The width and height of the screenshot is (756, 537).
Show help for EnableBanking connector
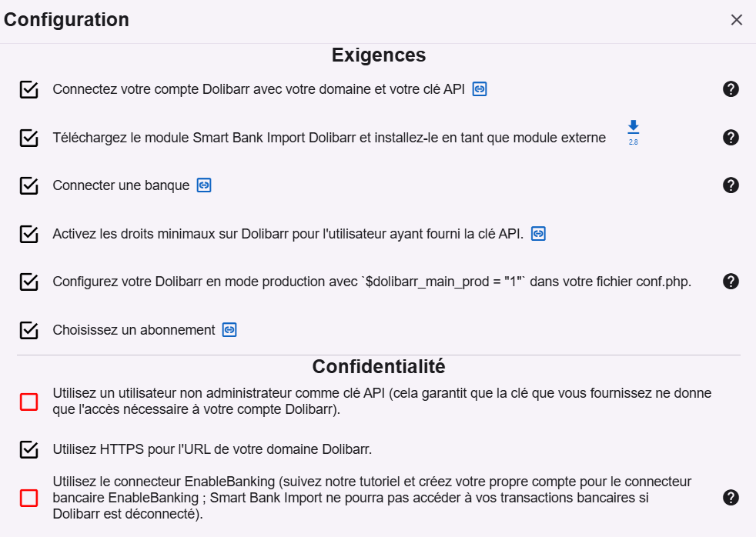pyautogui.click(x=731, y=498)
